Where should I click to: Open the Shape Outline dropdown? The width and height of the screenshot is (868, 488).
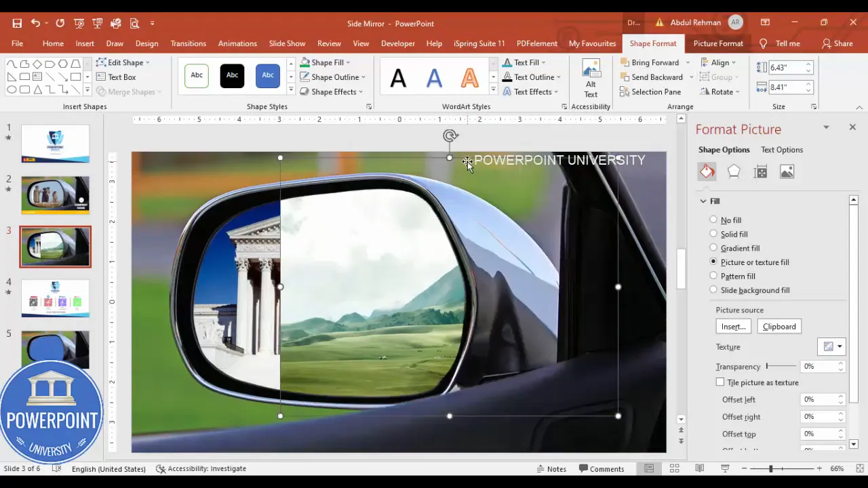363,77
